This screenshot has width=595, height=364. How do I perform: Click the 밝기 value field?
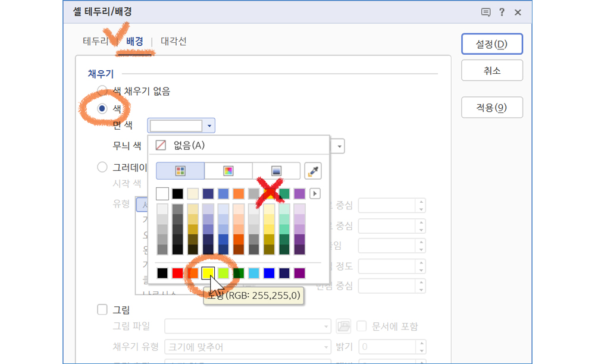click(388, 347)
